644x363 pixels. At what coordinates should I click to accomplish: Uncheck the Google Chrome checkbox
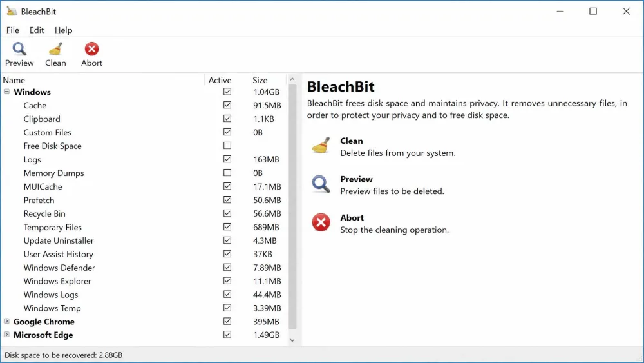tap(227, 321)
